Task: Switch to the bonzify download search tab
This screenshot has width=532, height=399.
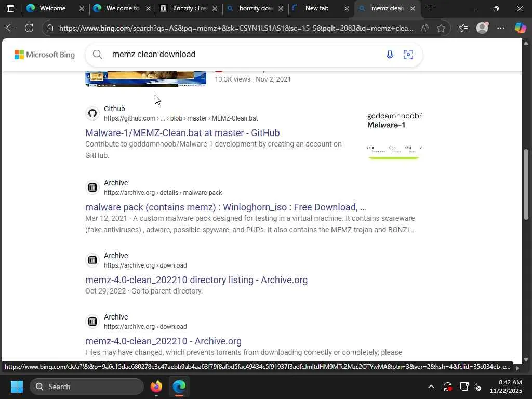Action: pos(256,8)
